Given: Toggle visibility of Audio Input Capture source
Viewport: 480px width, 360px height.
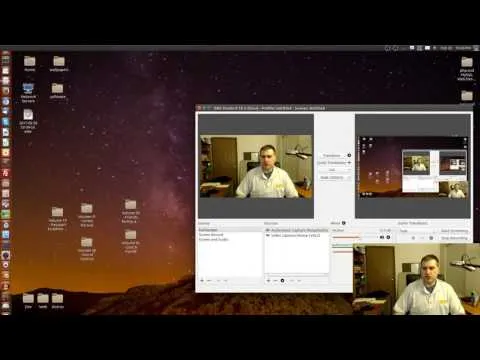Looking at the screenshot, I should [x=268, y=230].
